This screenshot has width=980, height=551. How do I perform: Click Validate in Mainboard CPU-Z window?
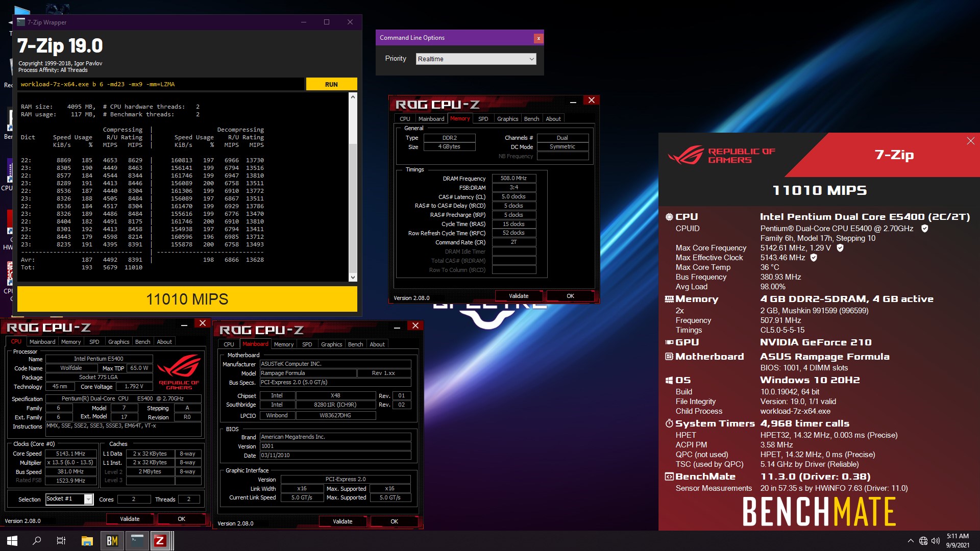(x=342, y=521)
